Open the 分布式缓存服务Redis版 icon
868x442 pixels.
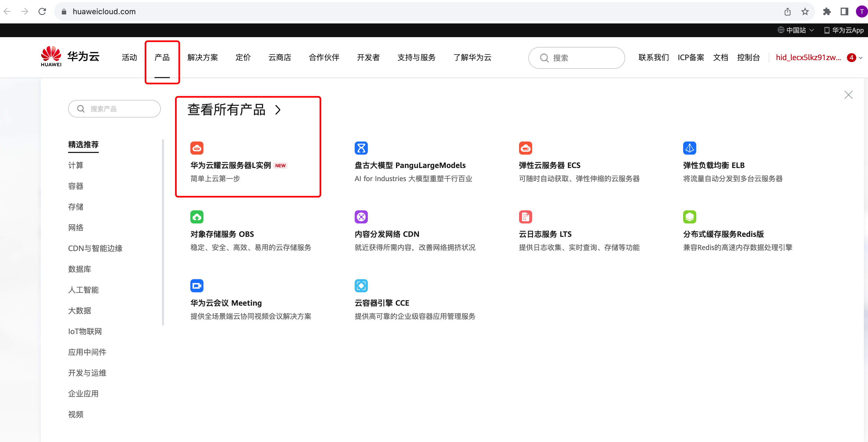click(689, 217)
